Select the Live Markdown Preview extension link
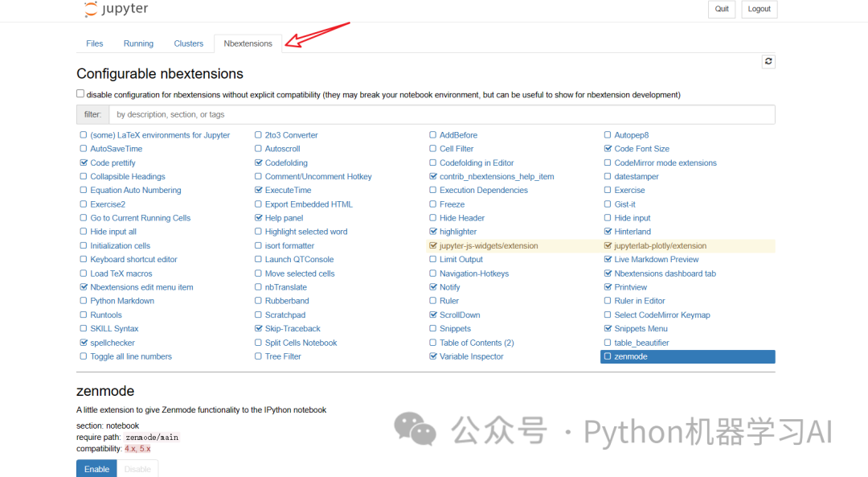 click(x=657, y=260)
